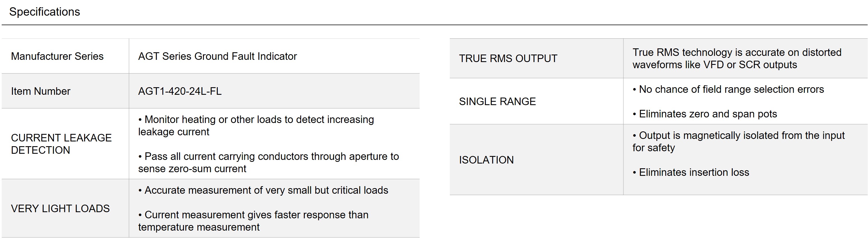This screenshot has height=239, width=868.
Task: Click the Pass all current carrying conductors text
Action: pyautogui.click(x=269, y=162)
